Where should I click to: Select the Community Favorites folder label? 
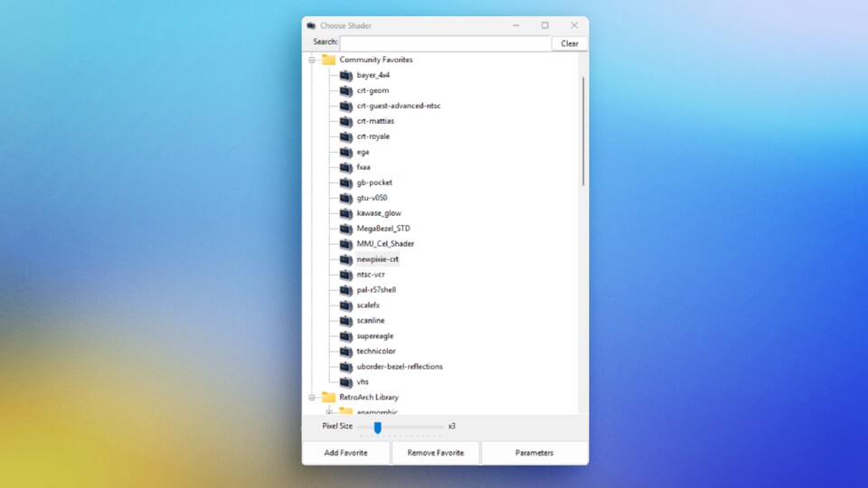[376, 60]
